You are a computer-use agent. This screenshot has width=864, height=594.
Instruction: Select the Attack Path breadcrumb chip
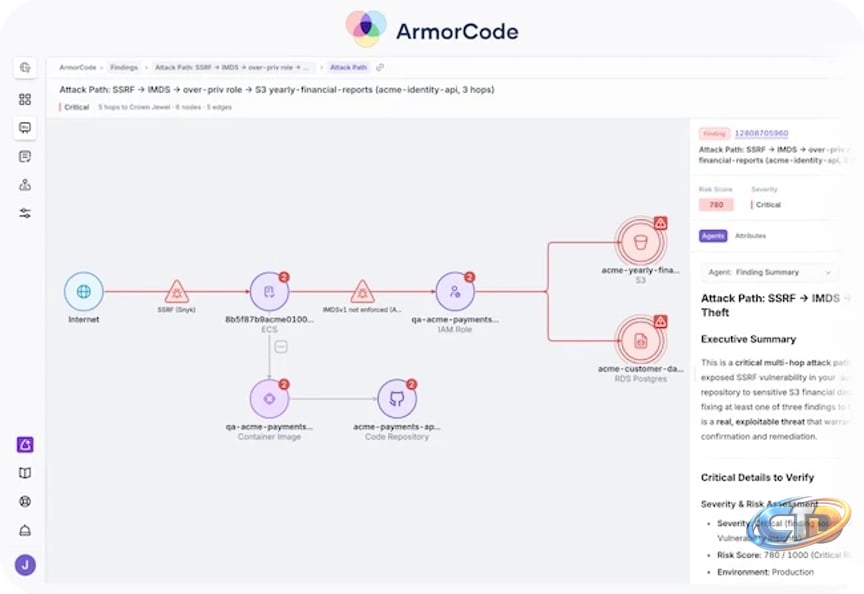pos(348,68)
